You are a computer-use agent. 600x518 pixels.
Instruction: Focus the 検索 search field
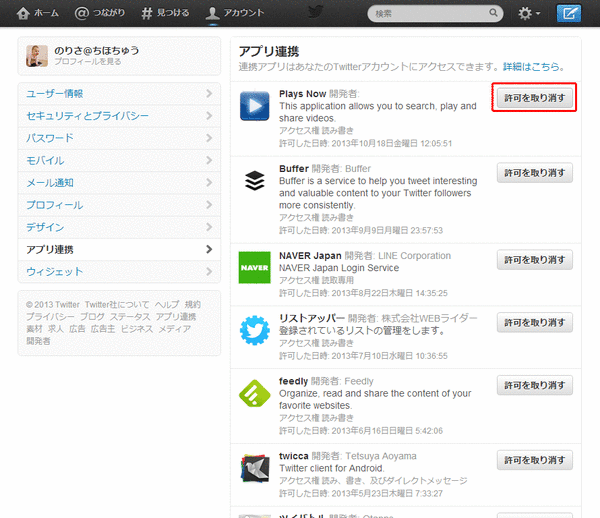[435, 13]
